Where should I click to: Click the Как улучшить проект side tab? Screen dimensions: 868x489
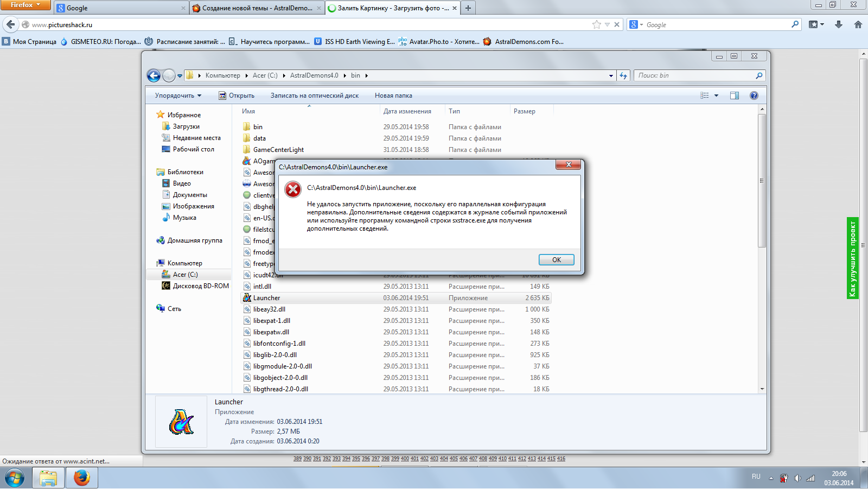tap(852, 258)
